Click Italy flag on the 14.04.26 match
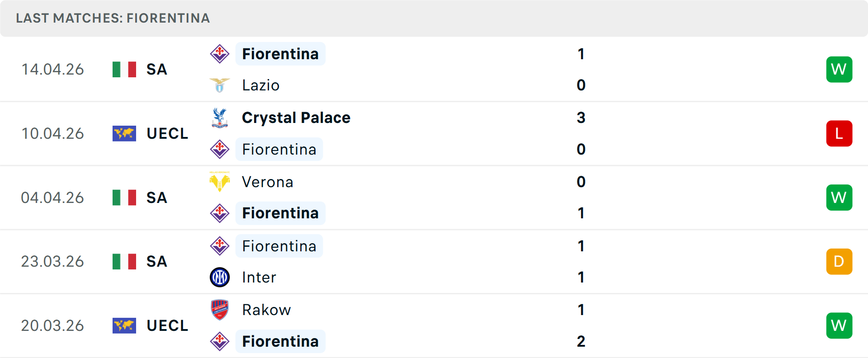This screenshot has height=358, width=868. [124, 70]
